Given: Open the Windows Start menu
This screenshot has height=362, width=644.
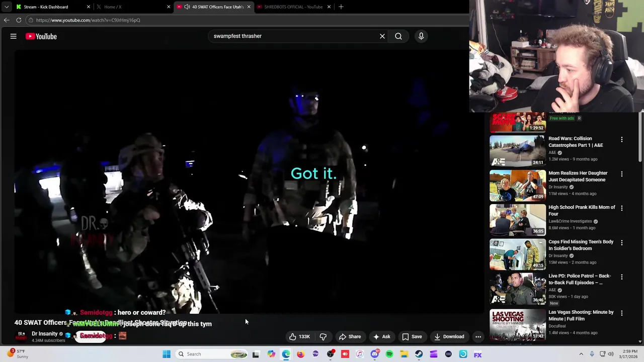Looking at the screenshot, I should coord(167,354).
